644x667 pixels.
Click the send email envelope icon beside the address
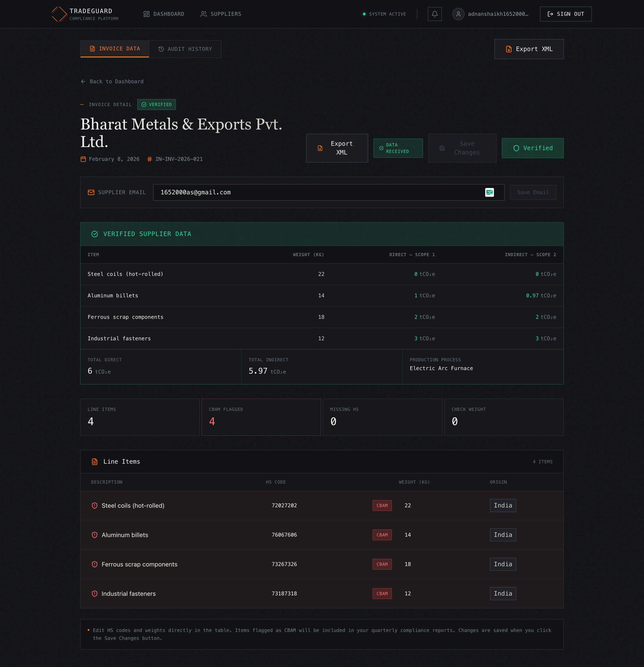click(489, 192)
